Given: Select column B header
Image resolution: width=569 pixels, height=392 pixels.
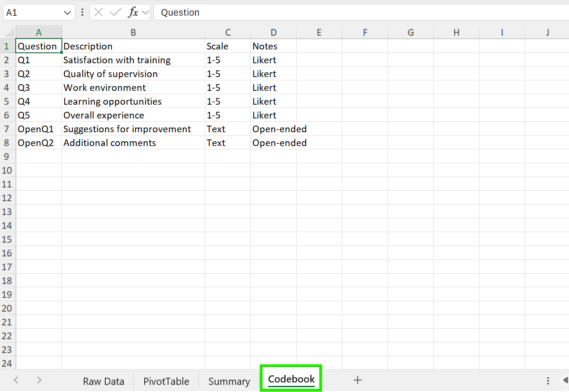Looking at the screenshot, I should click(133, 32).
